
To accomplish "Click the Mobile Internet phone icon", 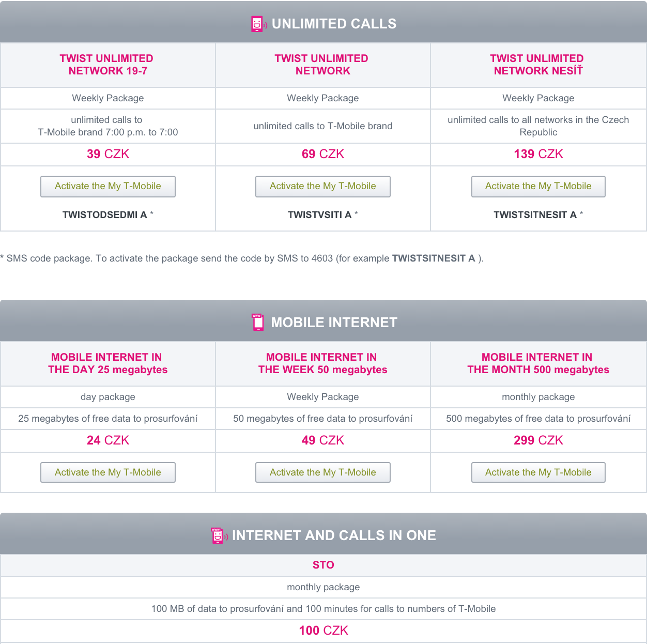I will tap(258, 322).
